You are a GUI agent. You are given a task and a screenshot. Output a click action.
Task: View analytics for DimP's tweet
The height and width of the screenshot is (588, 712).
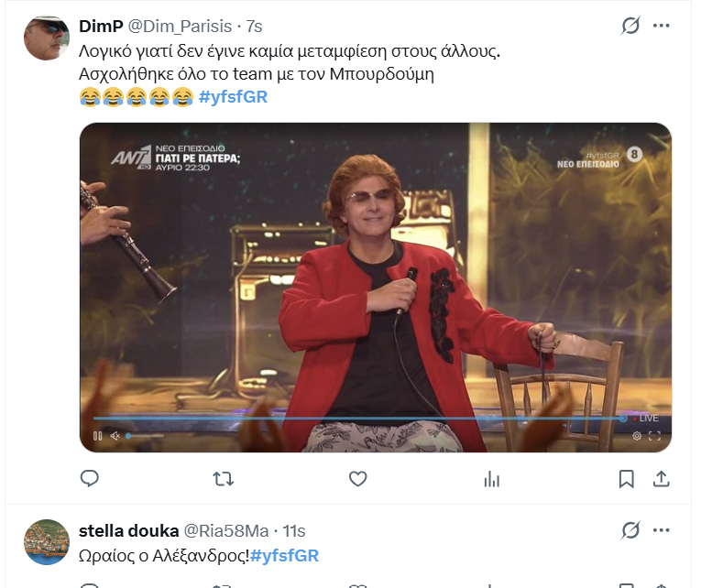pos(492,479)
